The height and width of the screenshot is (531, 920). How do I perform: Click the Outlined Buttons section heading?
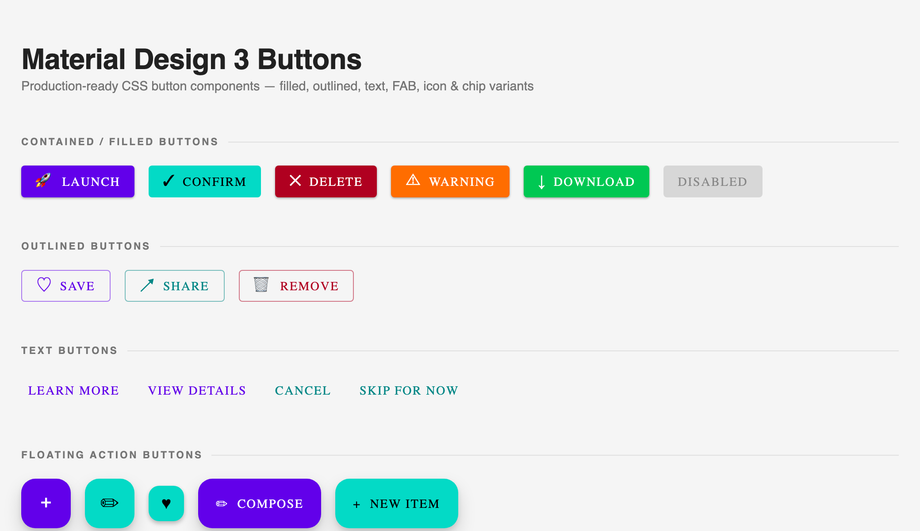pos(86,246)
